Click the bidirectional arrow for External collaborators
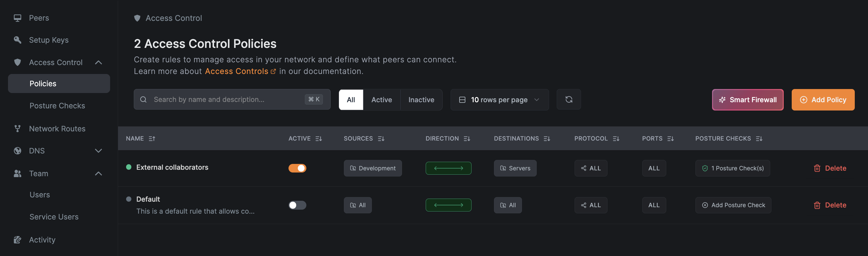 point(448,168)
